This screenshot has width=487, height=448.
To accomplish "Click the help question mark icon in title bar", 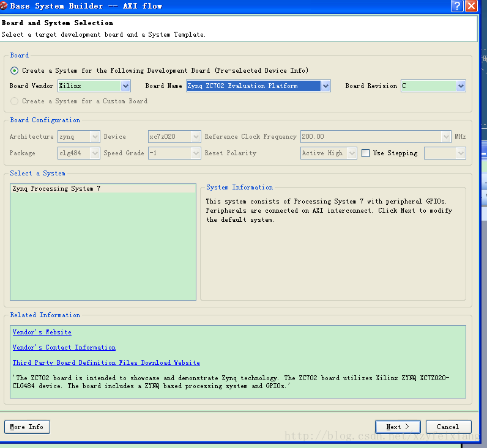I will tap(457, 6).
